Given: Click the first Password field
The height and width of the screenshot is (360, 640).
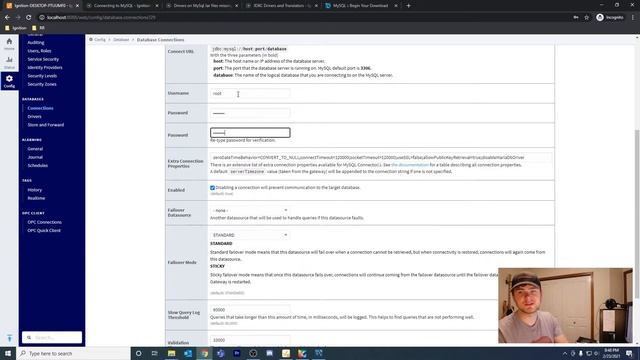Looking at the screenshot, I should pyautogui.click(x=250, y=113).
